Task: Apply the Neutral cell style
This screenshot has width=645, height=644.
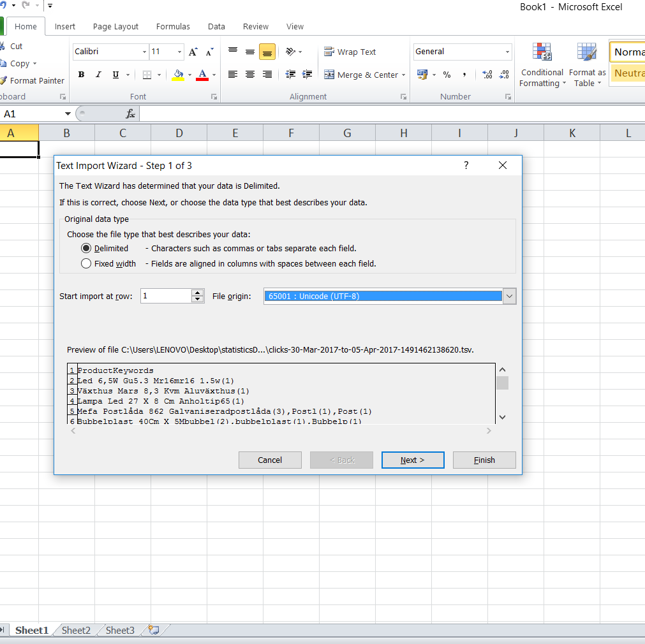Action: pyautogui.click(x=628, y=73)
